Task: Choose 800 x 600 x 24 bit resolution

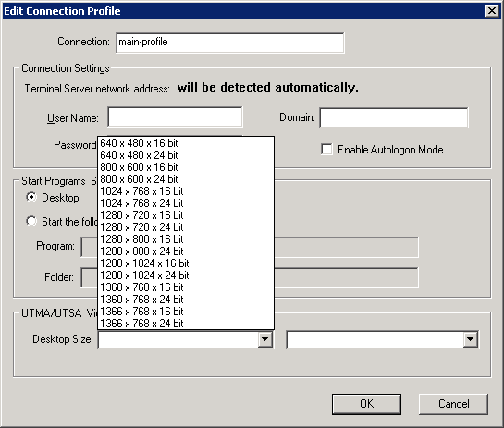Action: coord(186,179)
